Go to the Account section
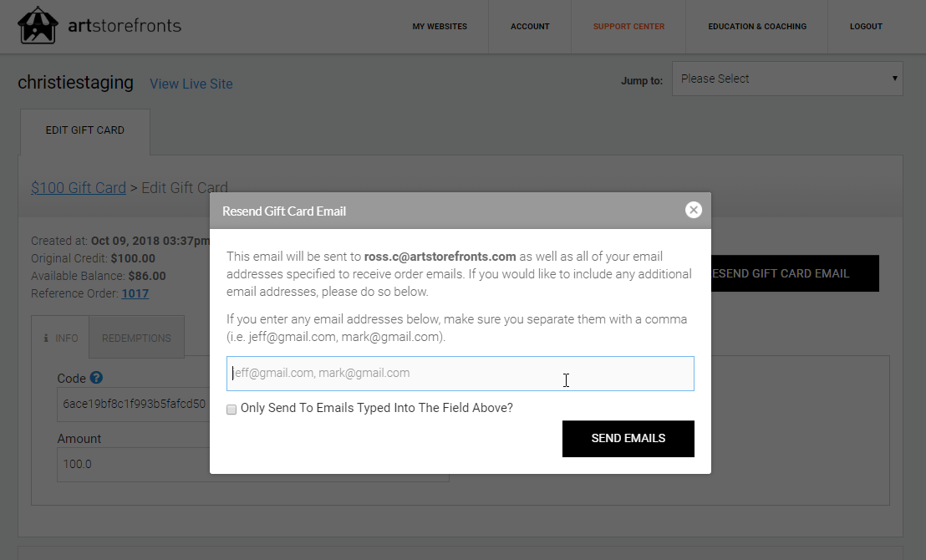 530,26
